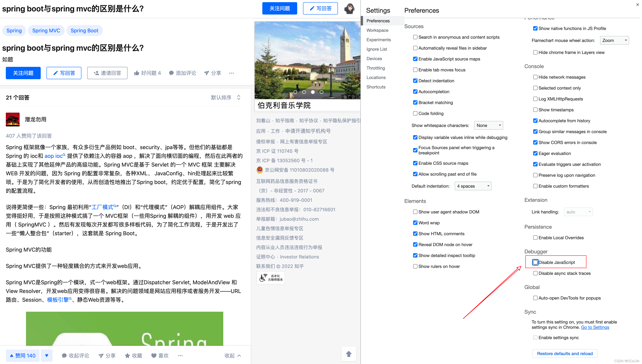Open the three-dots menu in the bottom answer bar

point(180,355)
